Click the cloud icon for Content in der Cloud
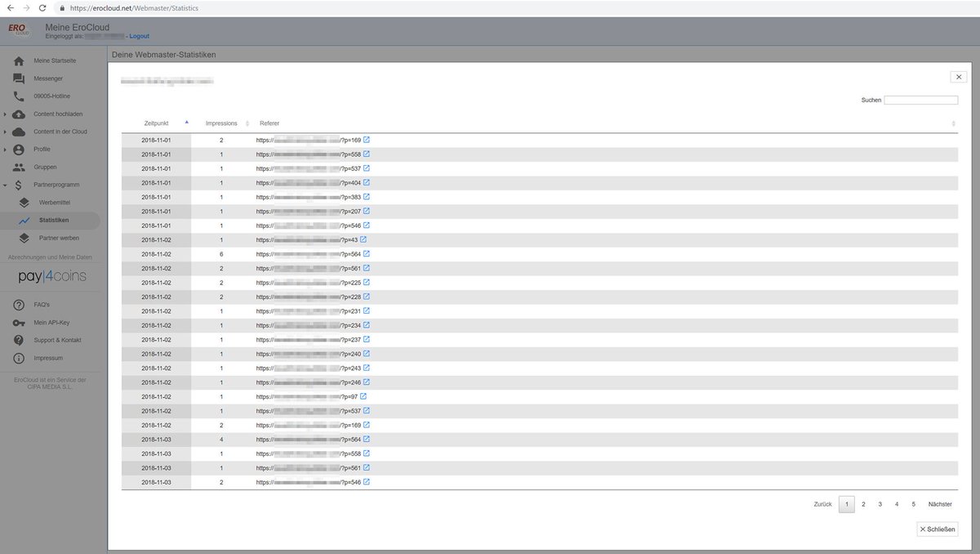 coord(19,132)
